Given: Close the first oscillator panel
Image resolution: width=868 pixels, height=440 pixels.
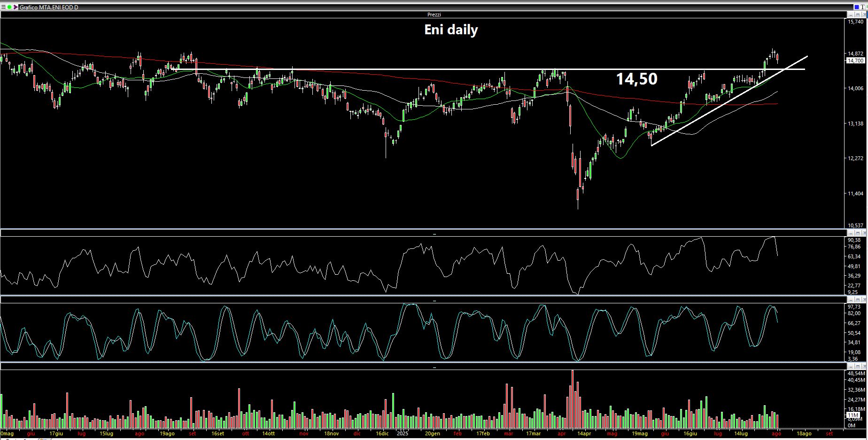Looking at the screenshot, I should [864, 233].
